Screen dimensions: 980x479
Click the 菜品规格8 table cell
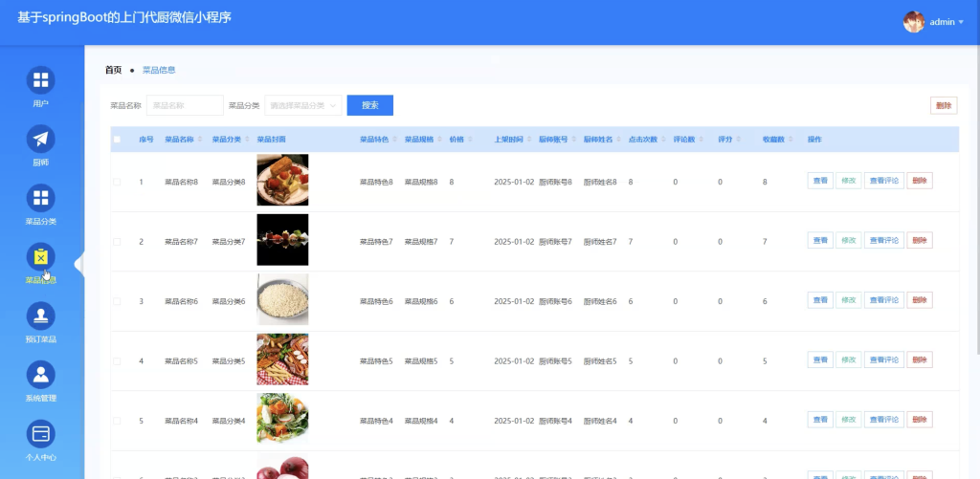[421, 182]
